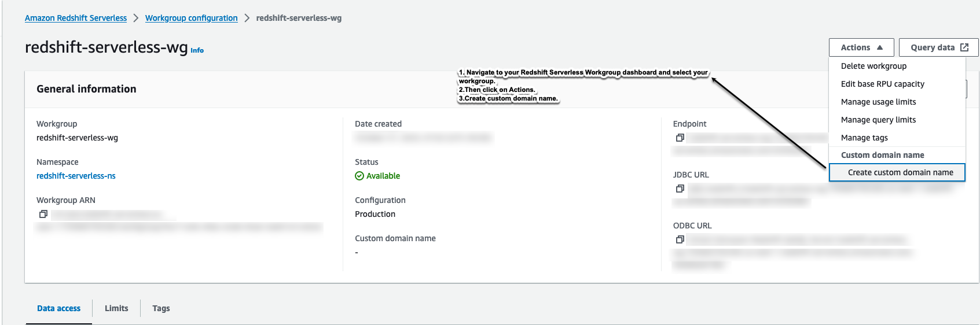Open the redshift-serverless-ns namespace link
The height and width of the screenshot is (325, 980).
tap(76, 176)
